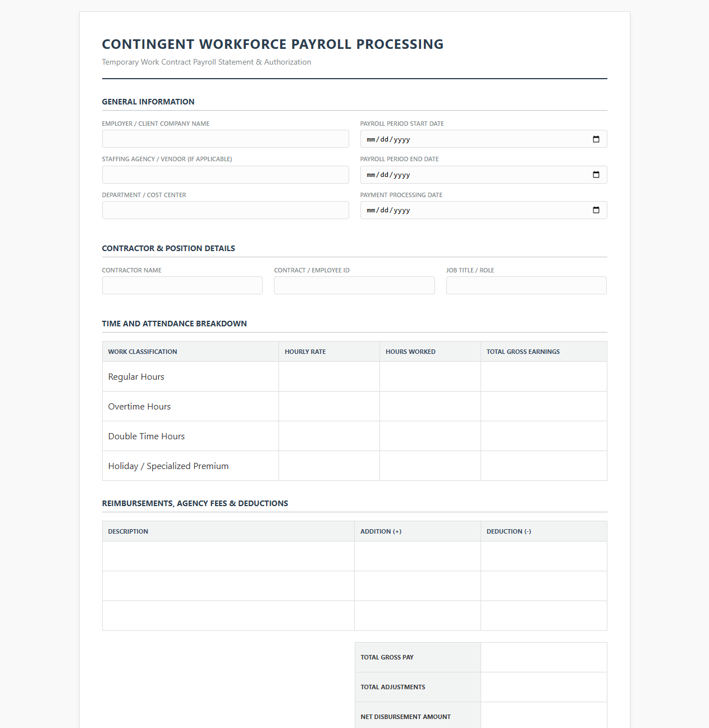This screenshot has height=728, width=709.
Task: Select the Department / Cost Center field
Action: (226, 210)
